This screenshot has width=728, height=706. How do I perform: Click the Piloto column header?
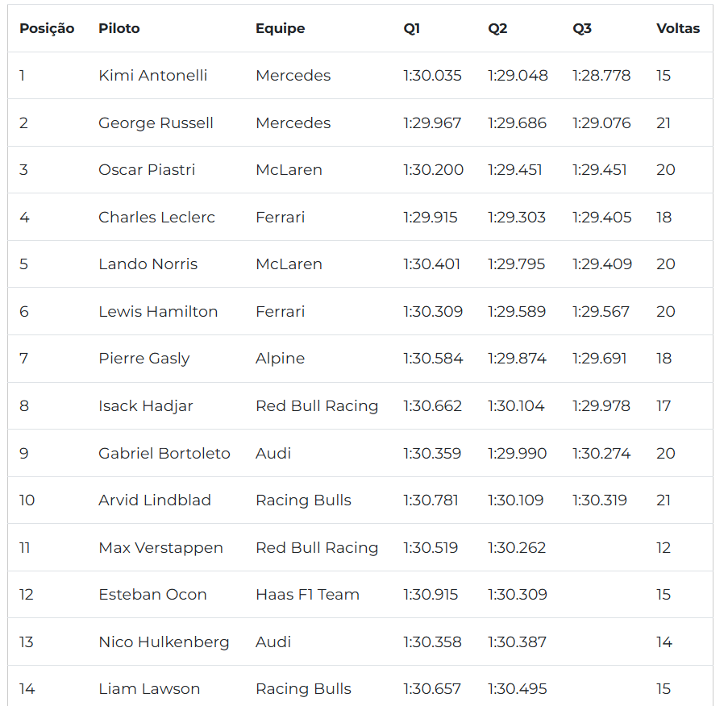[x=119, y=28]
